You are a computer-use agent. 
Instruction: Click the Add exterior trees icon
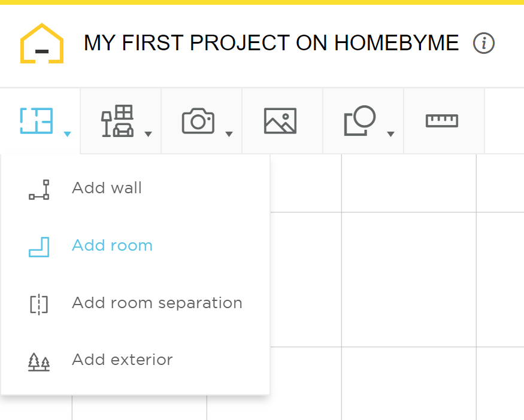38,360
